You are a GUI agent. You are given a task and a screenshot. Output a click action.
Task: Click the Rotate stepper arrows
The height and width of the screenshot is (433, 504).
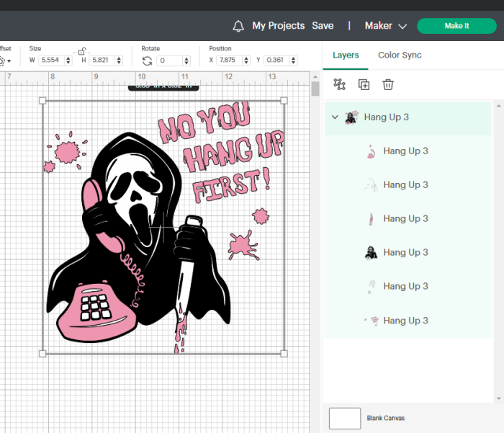pyautogui.click(x=186, y=61)
